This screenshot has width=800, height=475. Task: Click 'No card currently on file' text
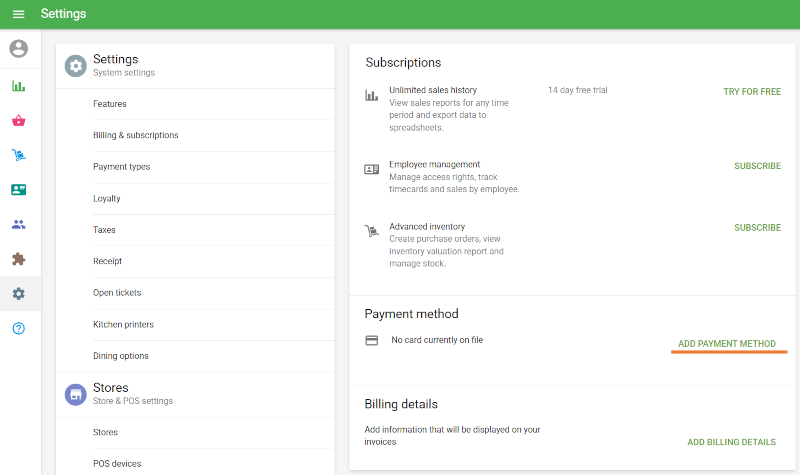437,340
